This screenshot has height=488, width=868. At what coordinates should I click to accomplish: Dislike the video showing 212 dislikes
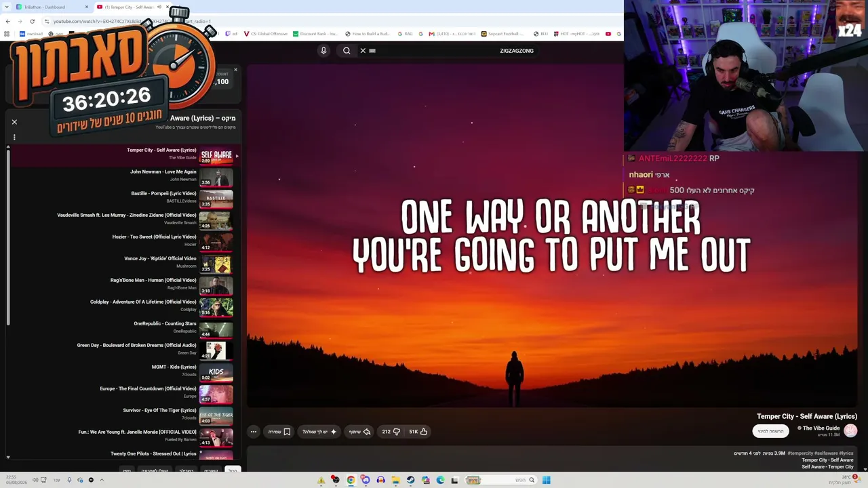pyautogui.click(x=391, y=432)
